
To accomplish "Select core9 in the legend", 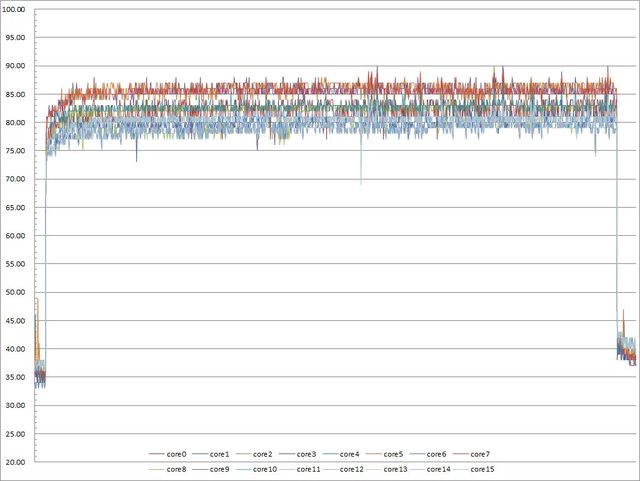I will (x=221, y=469).
